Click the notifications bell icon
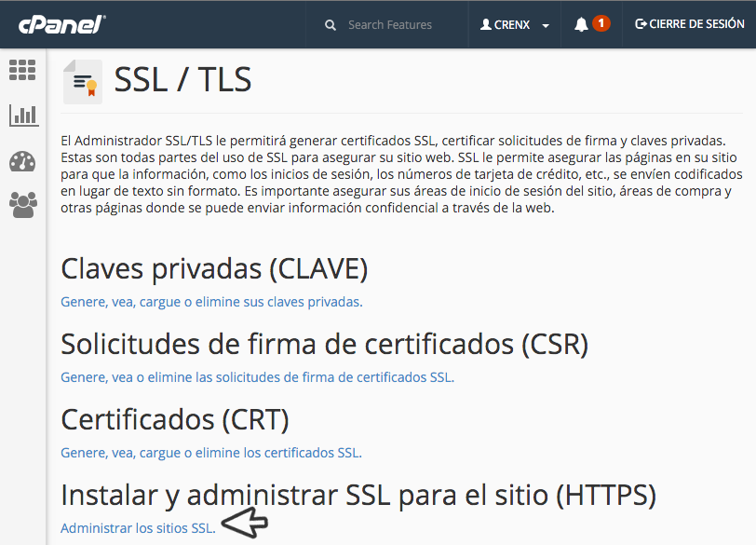This screenshot has width=756, height=545. (x=581, y=25)
